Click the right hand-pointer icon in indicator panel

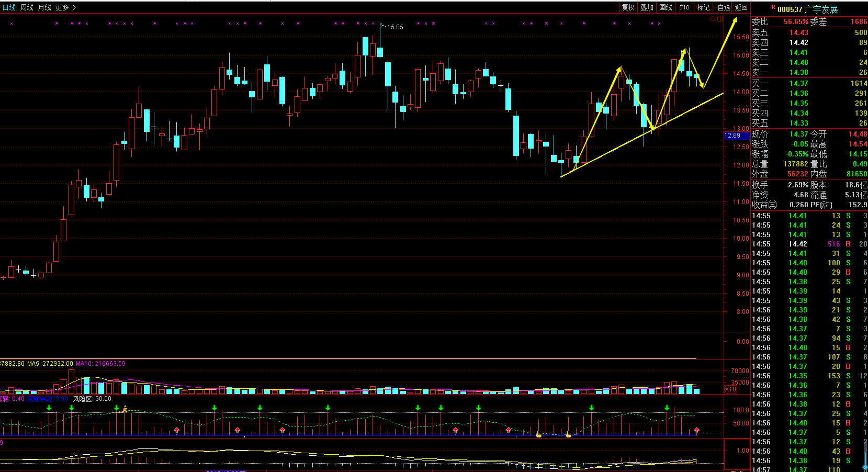click(568, 434)
